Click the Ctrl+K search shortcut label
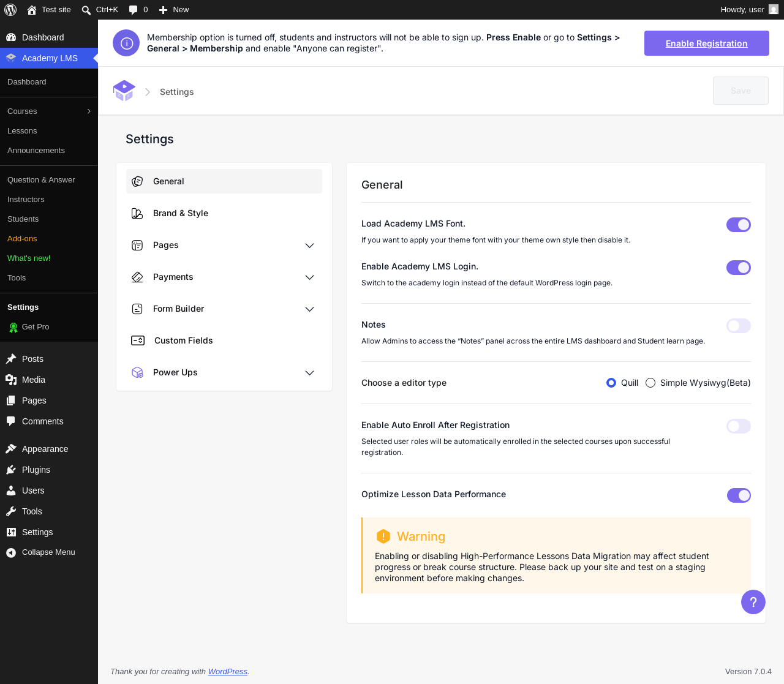The width and height of the screenshot is (784, 684). (x=107, y=10)
